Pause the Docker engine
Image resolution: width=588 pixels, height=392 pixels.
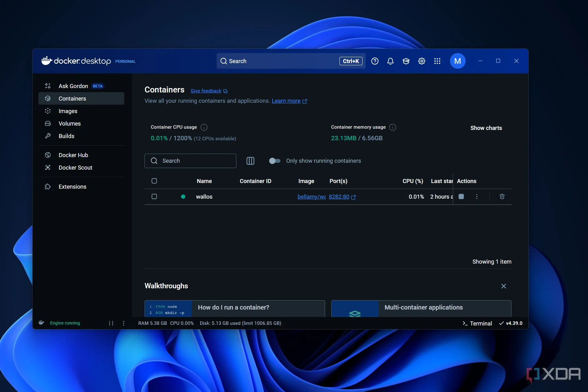click(111, 323)
